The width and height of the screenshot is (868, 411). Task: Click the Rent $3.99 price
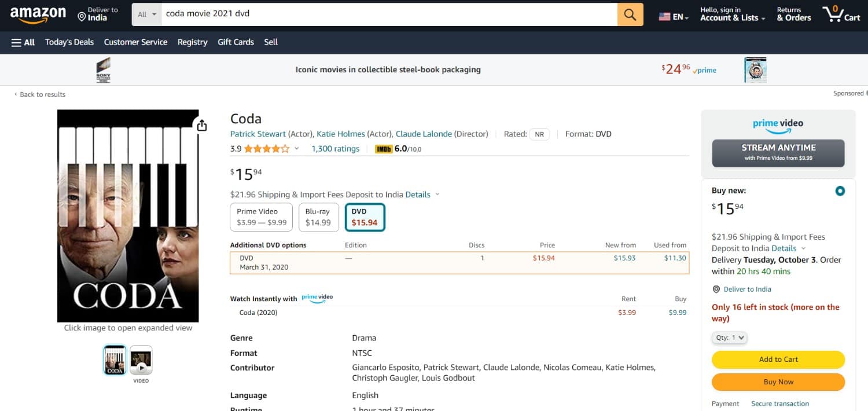627,313
